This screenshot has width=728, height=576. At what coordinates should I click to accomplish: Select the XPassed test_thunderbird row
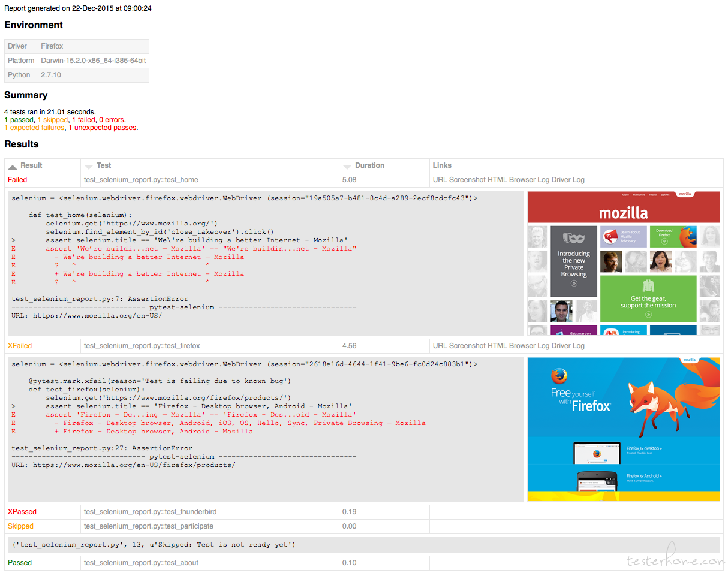pos(364,512)
